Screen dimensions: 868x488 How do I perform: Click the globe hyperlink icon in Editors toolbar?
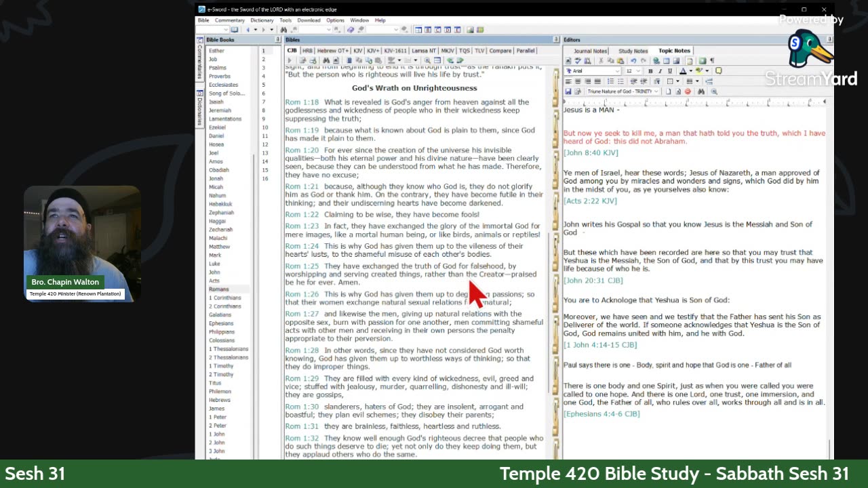point(656,60)
